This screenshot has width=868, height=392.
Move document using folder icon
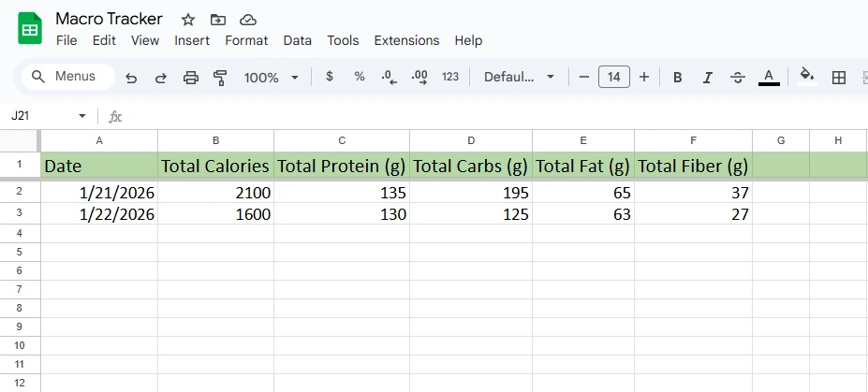click(x=218, y=20)
